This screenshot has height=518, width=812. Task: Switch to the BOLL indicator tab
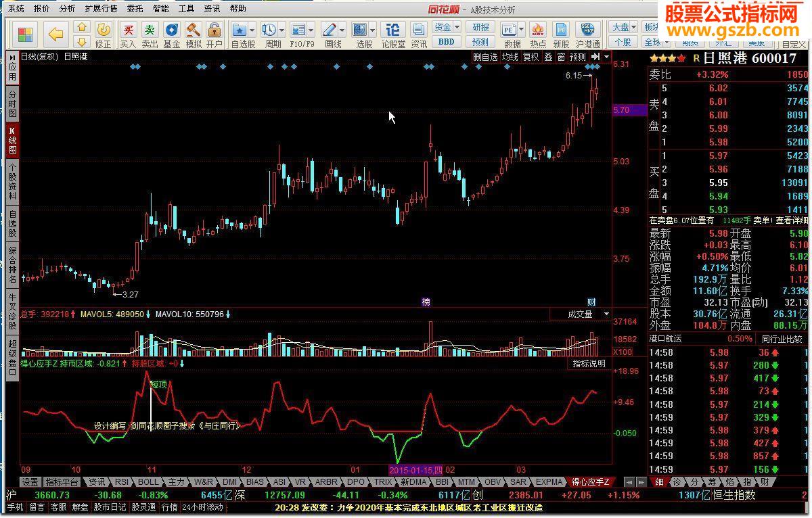[148, 482]
